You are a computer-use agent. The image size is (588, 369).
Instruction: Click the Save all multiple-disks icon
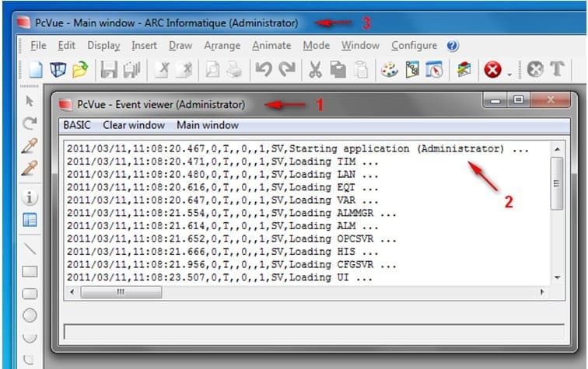click(131, 70)
